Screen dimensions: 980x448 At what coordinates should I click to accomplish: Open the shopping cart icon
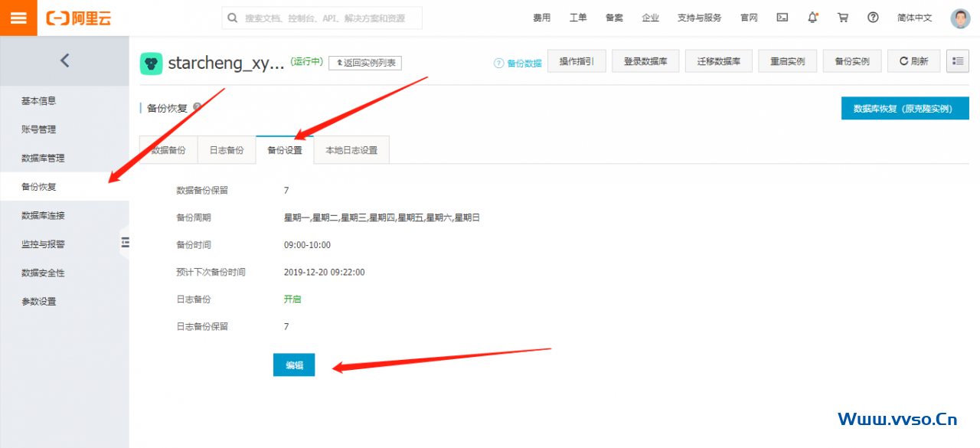[843, 18]
